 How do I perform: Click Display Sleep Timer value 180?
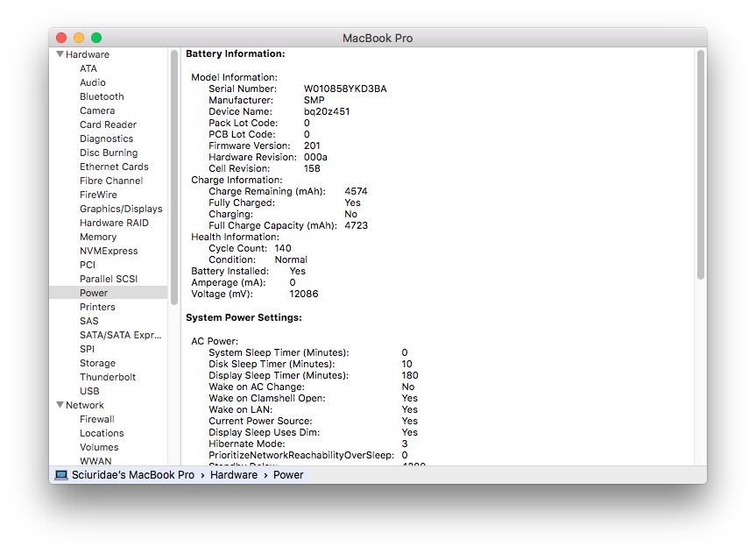(x=410, y=375)
